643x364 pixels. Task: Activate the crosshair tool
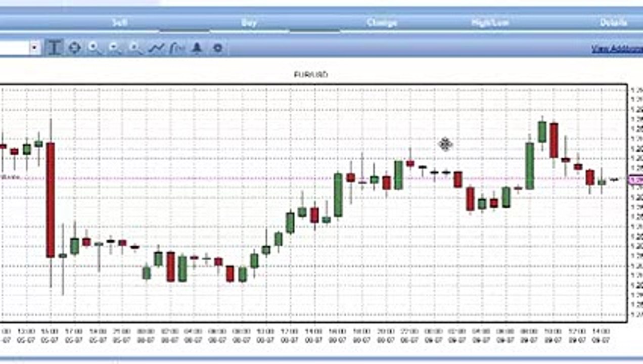(74, 48)
